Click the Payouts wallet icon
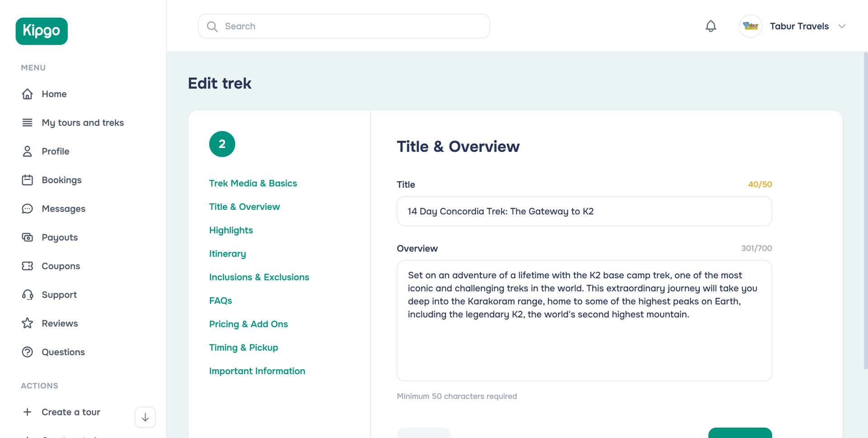The width and height of the screenshot is (868, 438). point(27,238)
